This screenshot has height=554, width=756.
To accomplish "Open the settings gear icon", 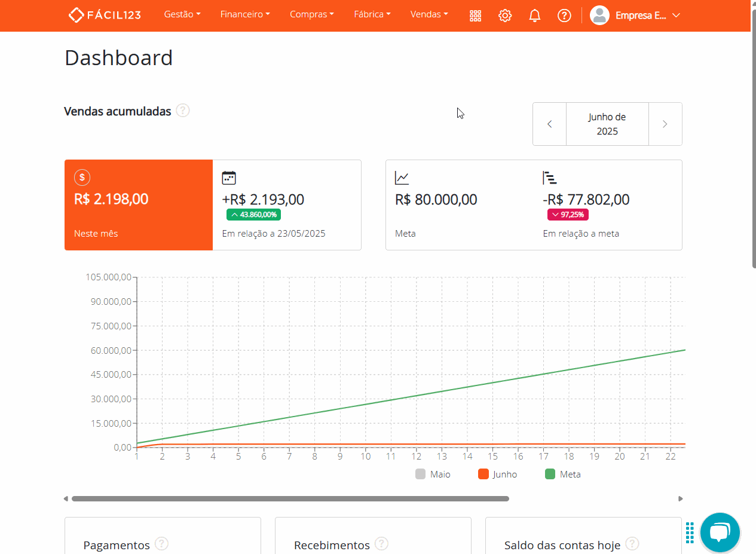I will (505, 16).
